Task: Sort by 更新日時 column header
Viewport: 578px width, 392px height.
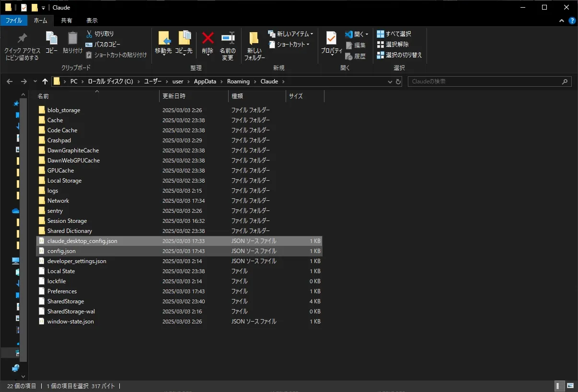Action: 194,96
